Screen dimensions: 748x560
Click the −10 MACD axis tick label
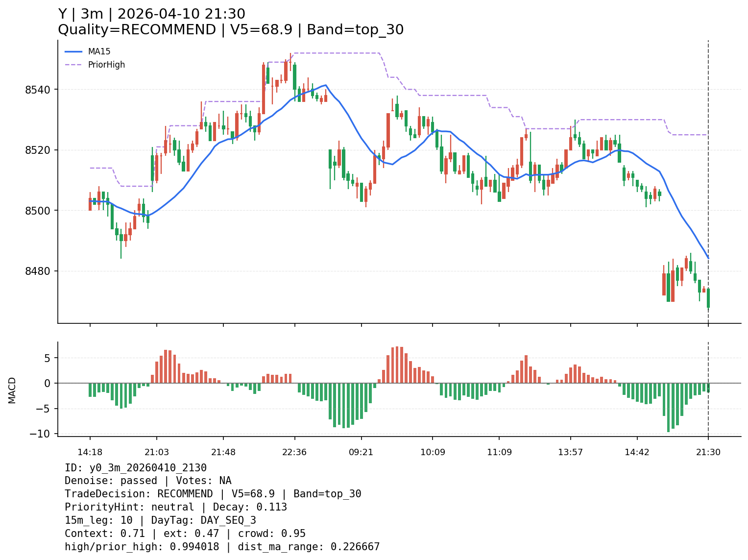[x=40, y=434]
